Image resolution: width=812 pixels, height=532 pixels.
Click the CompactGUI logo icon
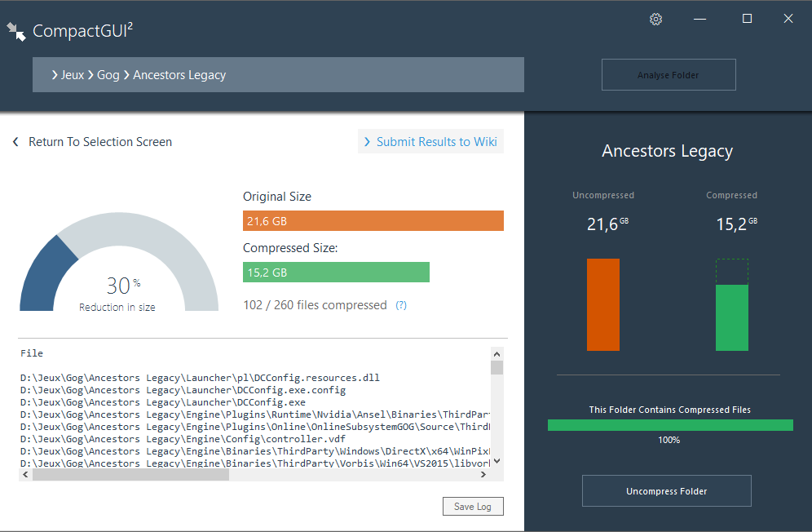[16, 31]
